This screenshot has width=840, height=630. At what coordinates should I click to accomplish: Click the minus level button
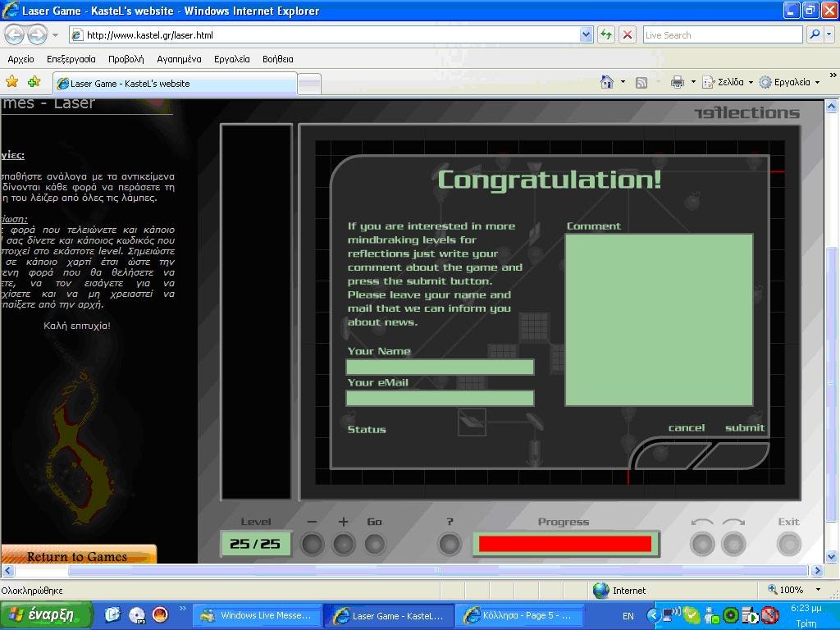pos(312,543)
